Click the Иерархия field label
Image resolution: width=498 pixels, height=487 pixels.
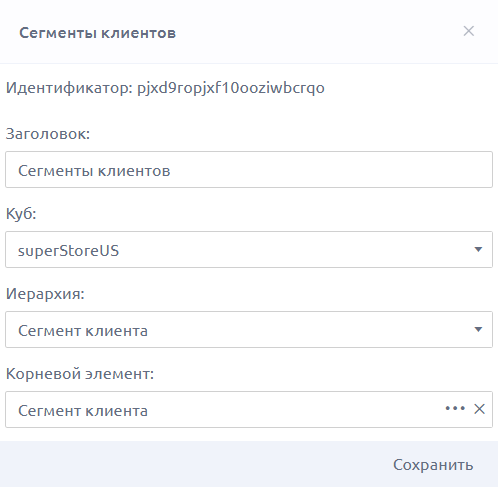point(45,294)
